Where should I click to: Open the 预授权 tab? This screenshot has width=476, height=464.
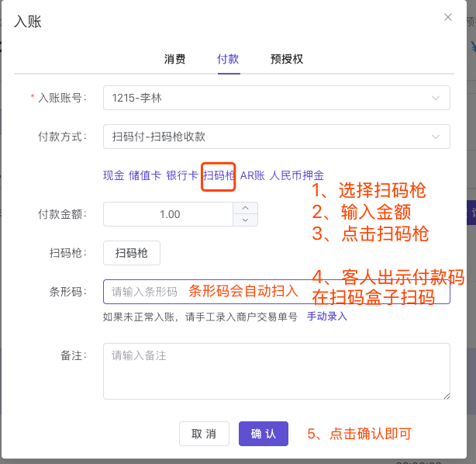tap(286, 59)
